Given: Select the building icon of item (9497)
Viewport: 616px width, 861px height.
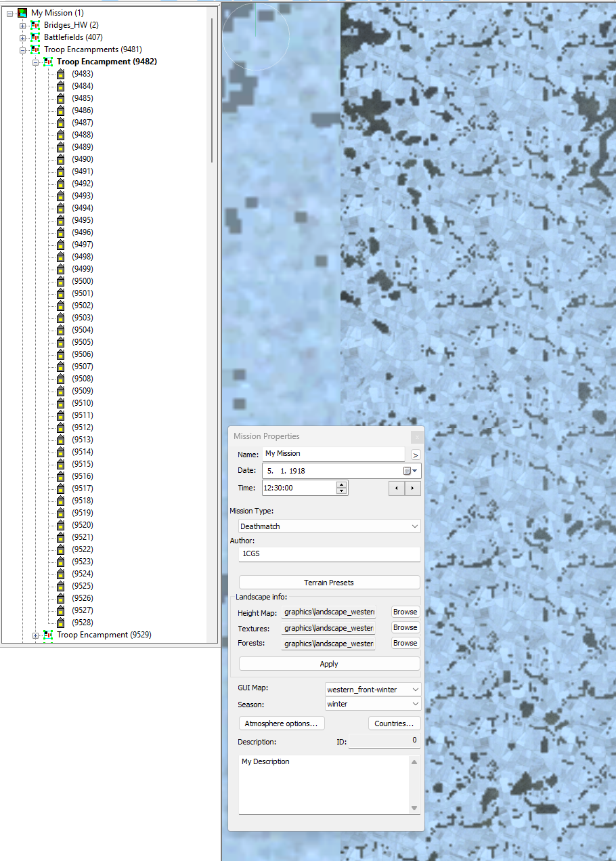Looking at the screenshot, I should point(60,245).
